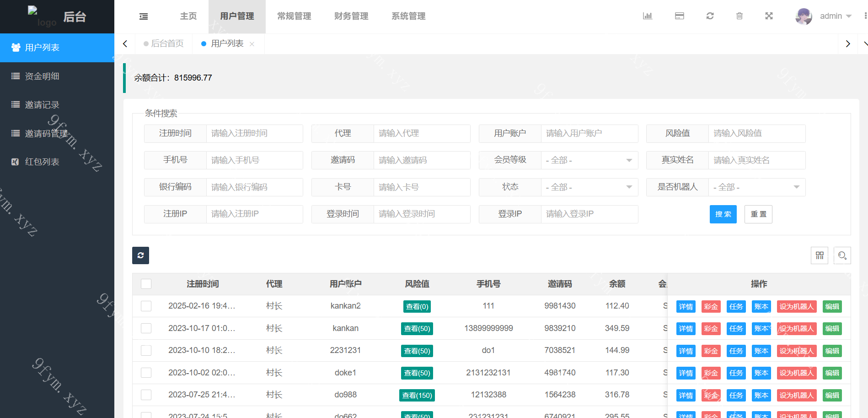Screen dimensions: 868x418
Task: Switch to the 系统管理 menu
Action: 408,16
